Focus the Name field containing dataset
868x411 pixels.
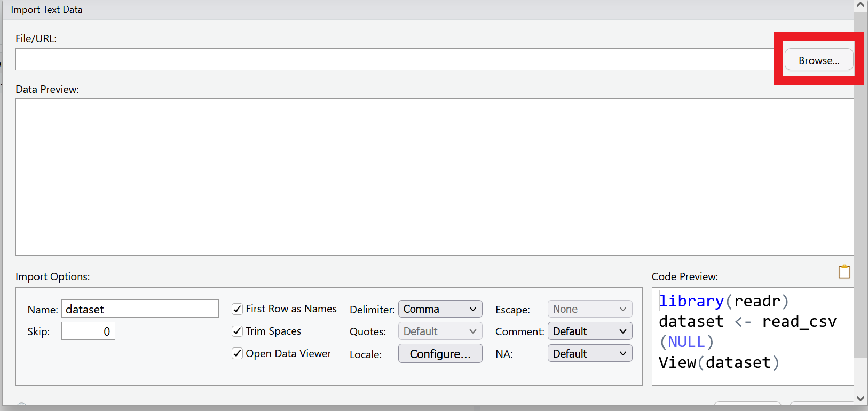[140, 309]
